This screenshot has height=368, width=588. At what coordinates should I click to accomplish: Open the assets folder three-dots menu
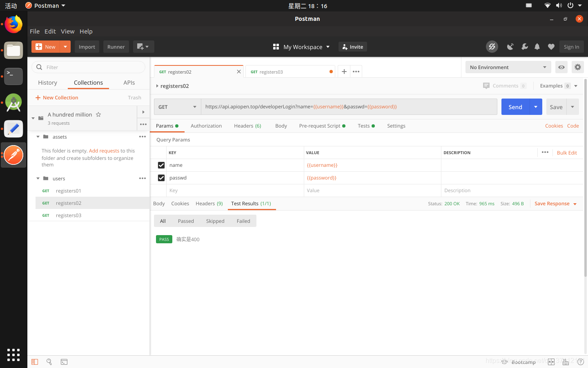(143, 137)
